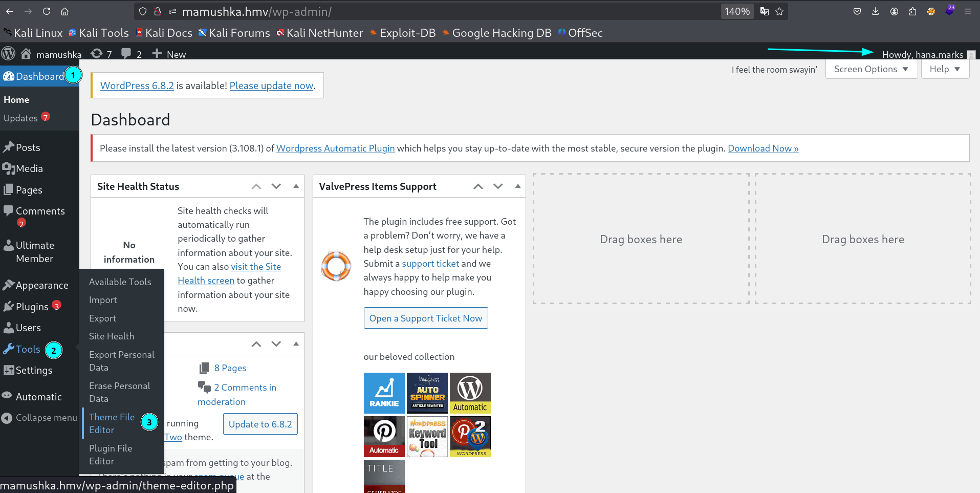
Task: Open the Kali Tools bookmark
Action: [98, 33]
